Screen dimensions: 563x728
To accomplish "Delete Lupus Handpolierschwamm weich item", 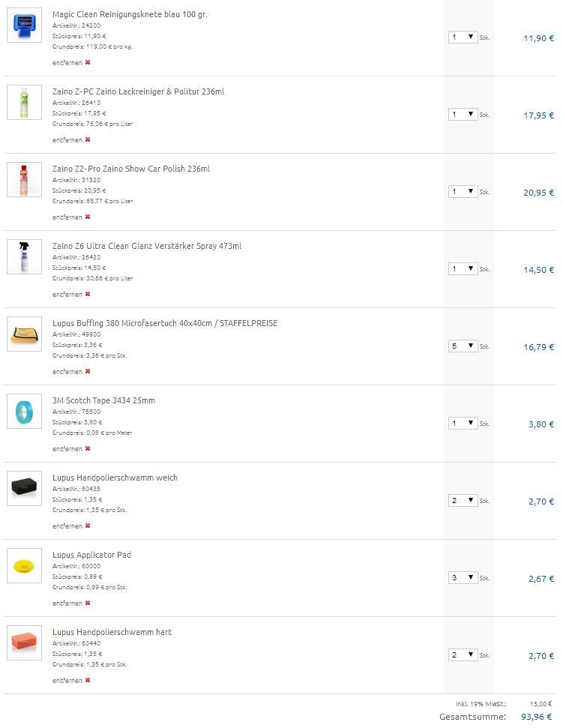I will [88, 526].
